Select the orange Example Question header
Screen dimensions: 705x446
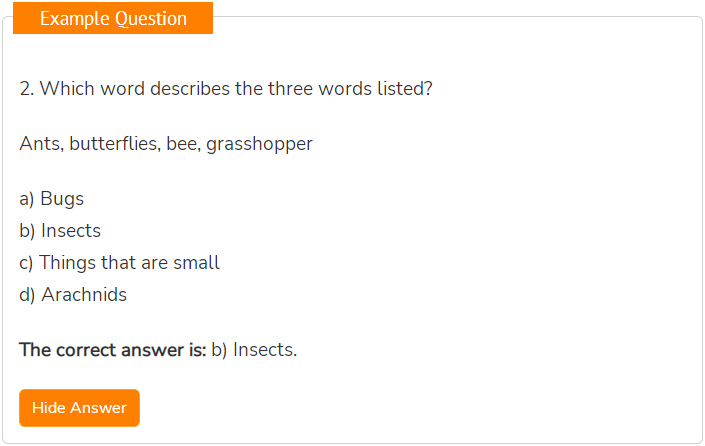(x=113, y=18)
